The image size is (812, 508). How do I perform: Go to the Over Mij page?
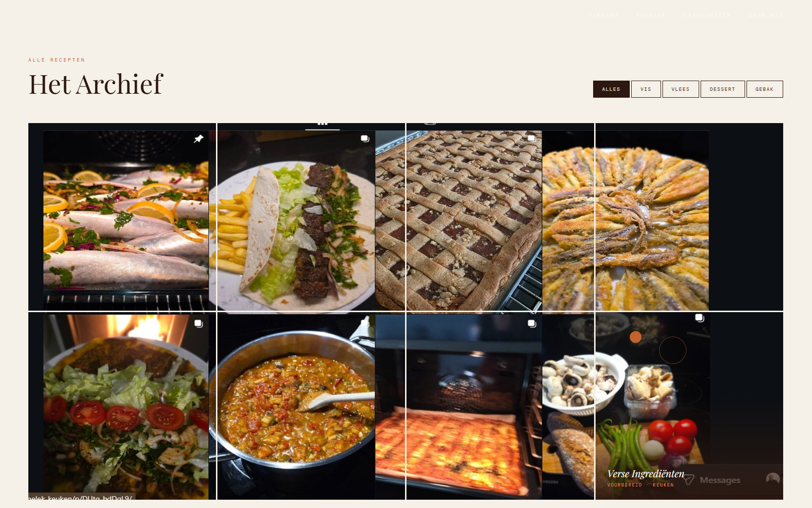[x=766, y=15]
